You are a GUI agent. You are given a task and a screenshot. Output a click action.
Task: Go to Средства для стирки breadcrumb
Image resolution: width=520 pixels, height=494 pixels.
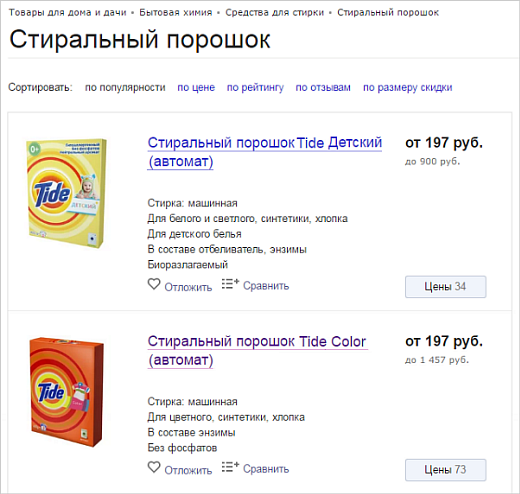point(275,13)
